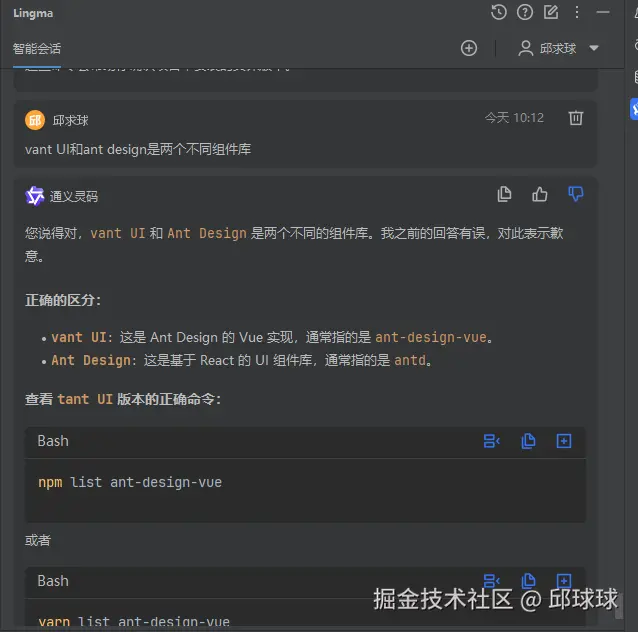Click the antd inline code text
This screenshot has height=632, width=638.
410,360
